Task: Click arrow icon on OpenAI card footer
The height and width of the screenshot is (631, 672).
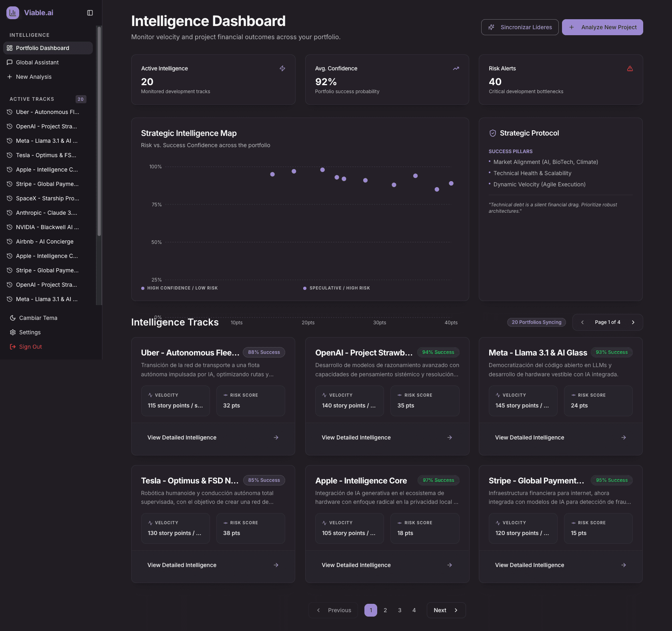Action: point(450,437)
